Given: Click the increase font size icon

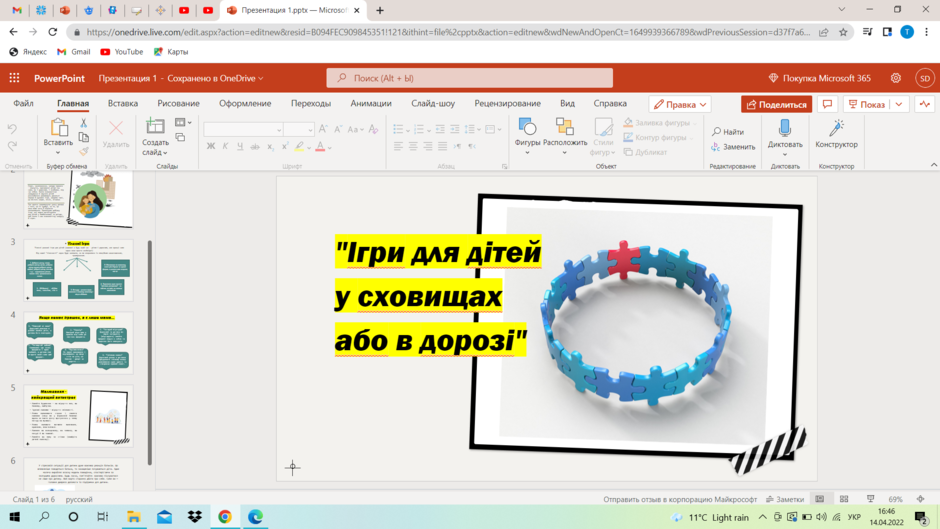Looking at the screenshot, I should [323, 129].
